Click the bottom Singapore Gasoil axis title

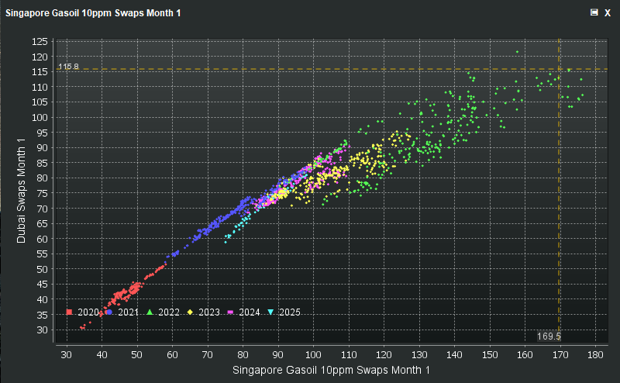331,370
